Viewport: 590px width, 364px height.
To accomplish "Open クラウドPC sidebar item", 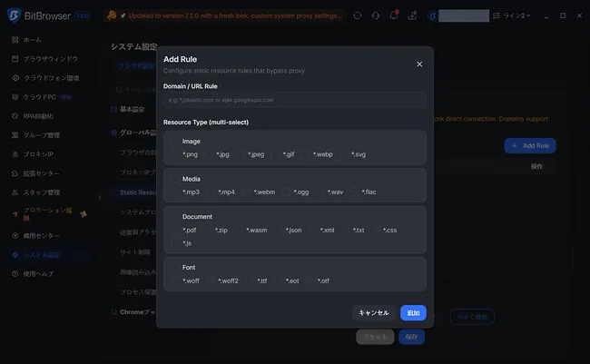I will [x=41, y=97].
